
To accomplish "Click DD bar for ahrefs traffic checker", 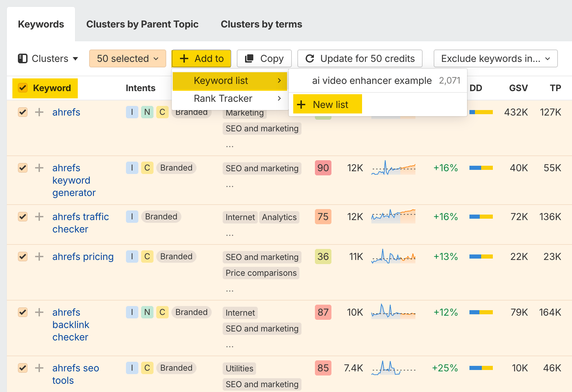I will click(x=481, y=217).
